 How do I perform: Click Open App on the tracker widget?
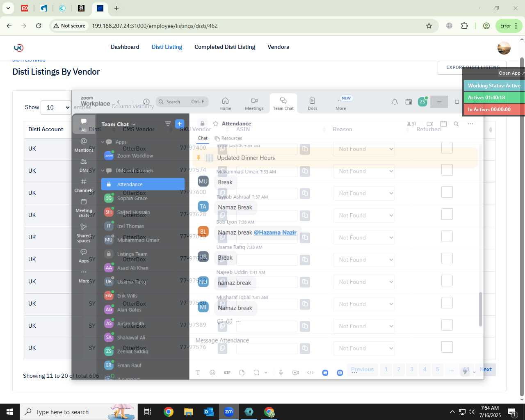511,73
